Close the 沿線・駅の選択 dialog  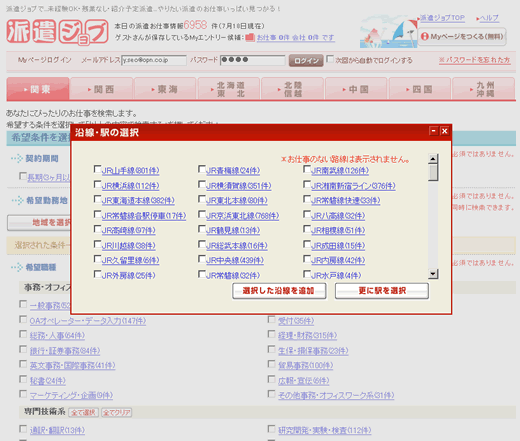(x=444, y=131)
